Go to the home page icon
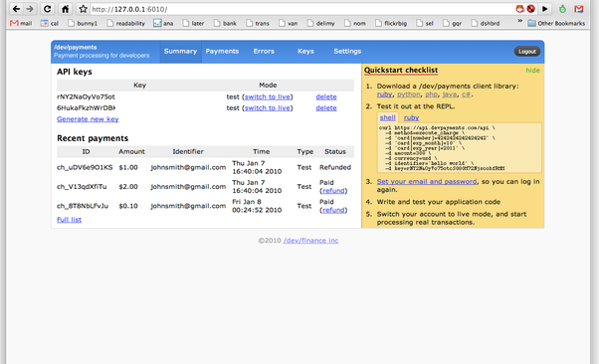599x364 pixels. 66,9
